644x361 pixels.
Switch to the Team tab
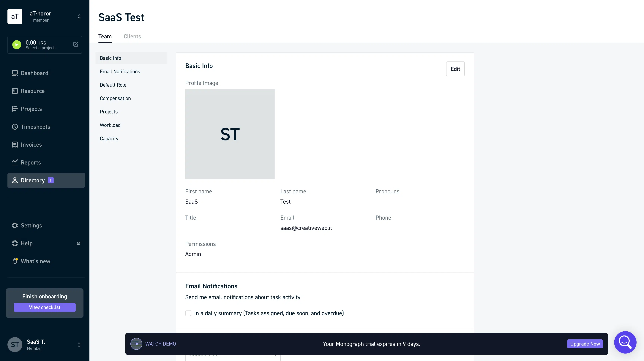[x=105, y=37]
